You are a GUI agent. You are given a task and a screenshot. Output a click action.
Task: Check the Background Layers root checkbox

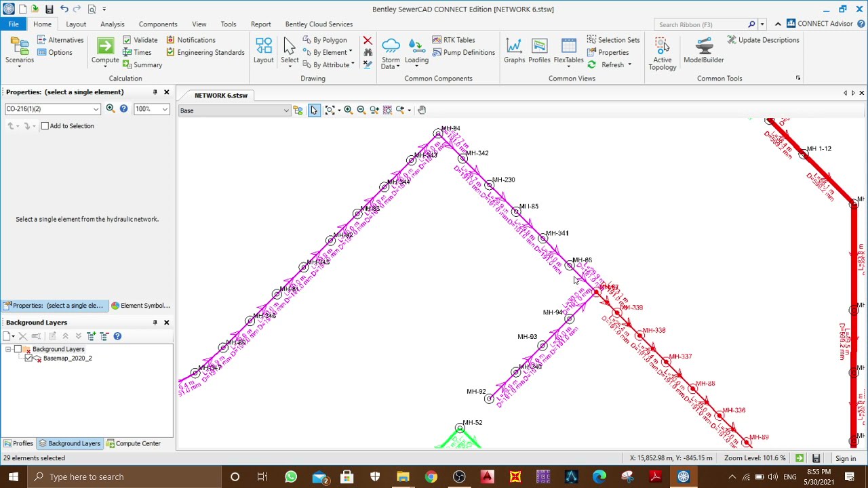click(x=18, y=349)
